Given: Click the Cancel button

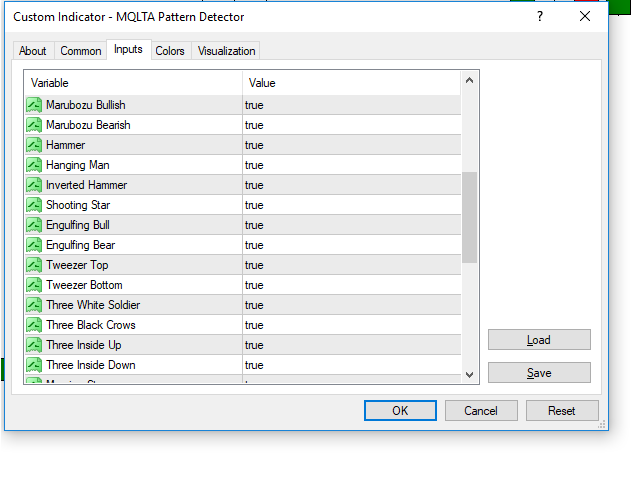Looking at the screenshot, I should click(x=481, y=410).
